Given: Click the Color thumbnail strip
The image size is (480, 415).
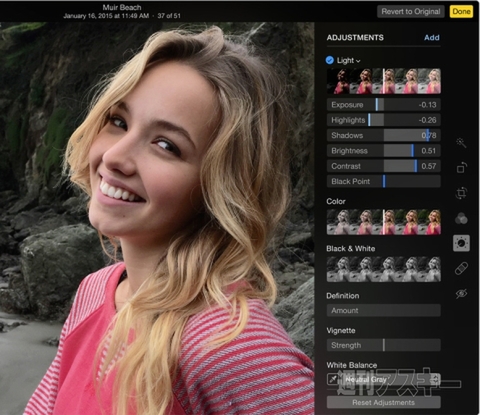Looking at the screenshot, I should 384,222.
